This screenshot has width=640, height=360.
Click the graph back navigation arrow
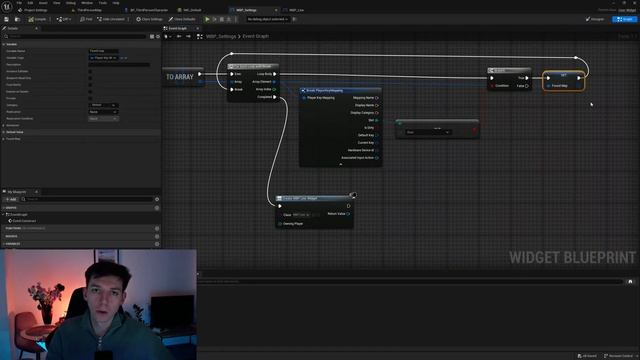(x=179, y=36)
